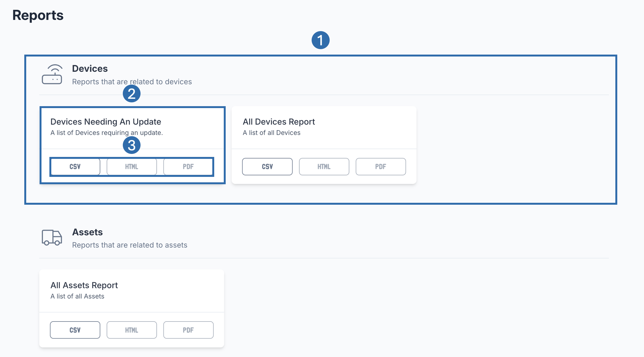
Task: Click the All Devices Report card title
Action: coord(279,122)
